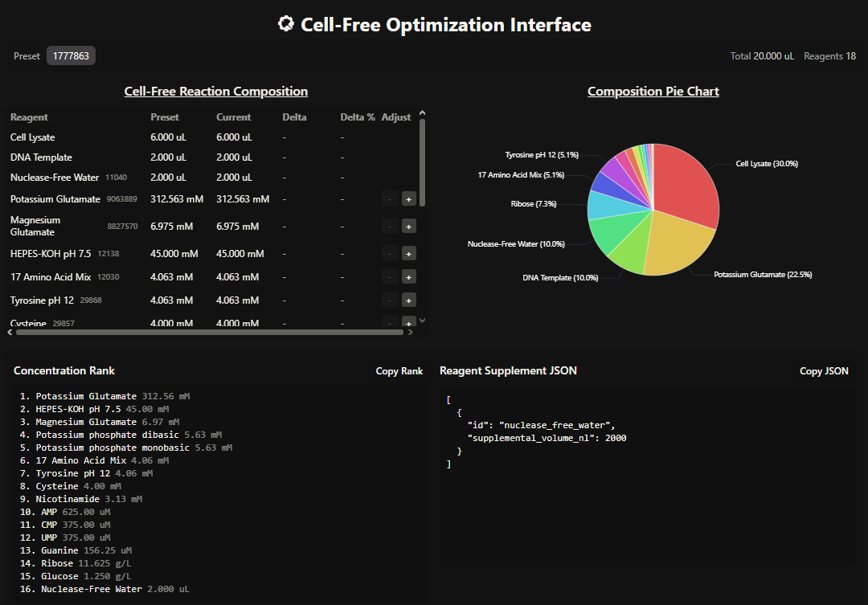Decrease Tyrosine pH 12 with minus button
Screen dimensions: 868x605
click(x=390, y=300)
